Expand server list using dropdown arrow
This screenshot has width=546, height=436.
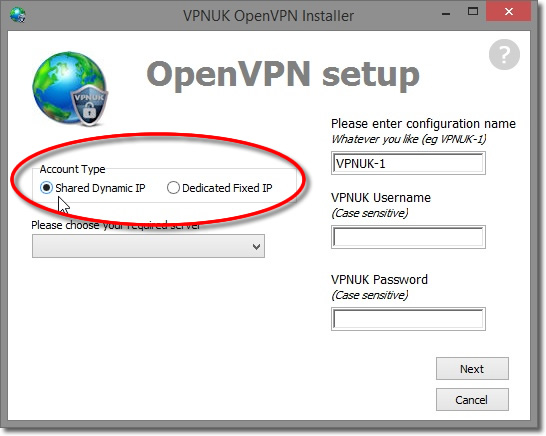[257, 247]
